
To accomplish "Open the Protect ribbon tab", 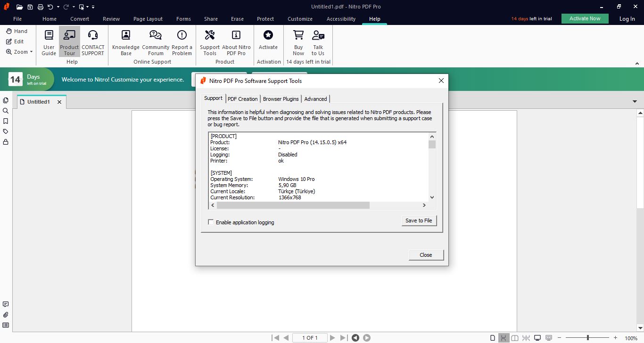I will coord(265,19).
